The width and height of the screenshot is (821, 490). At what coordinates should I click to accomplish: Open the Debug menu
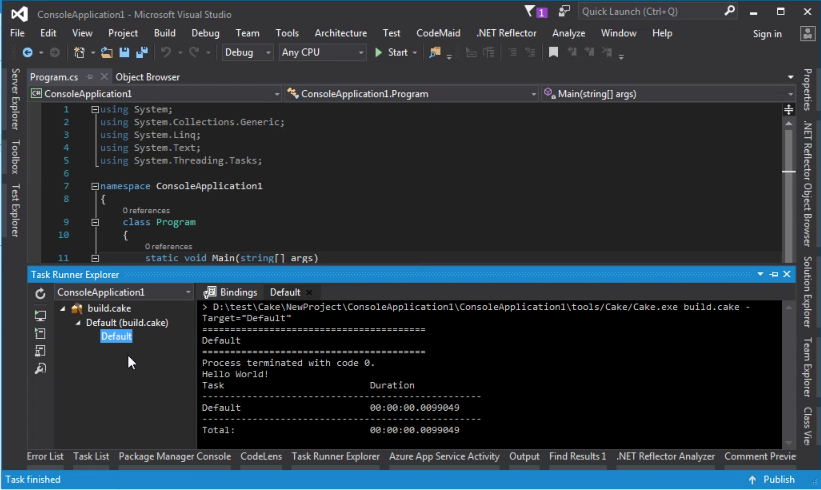click(205, 33)
